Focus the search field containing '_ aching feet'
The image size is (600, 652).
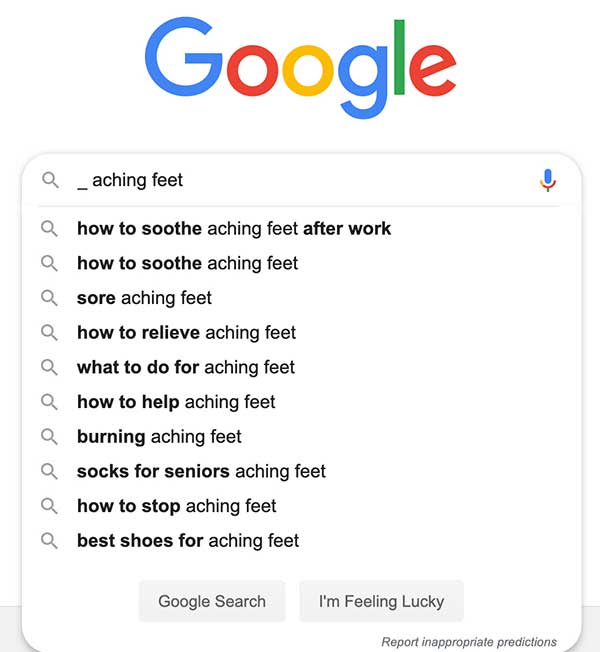click(299, 180)
